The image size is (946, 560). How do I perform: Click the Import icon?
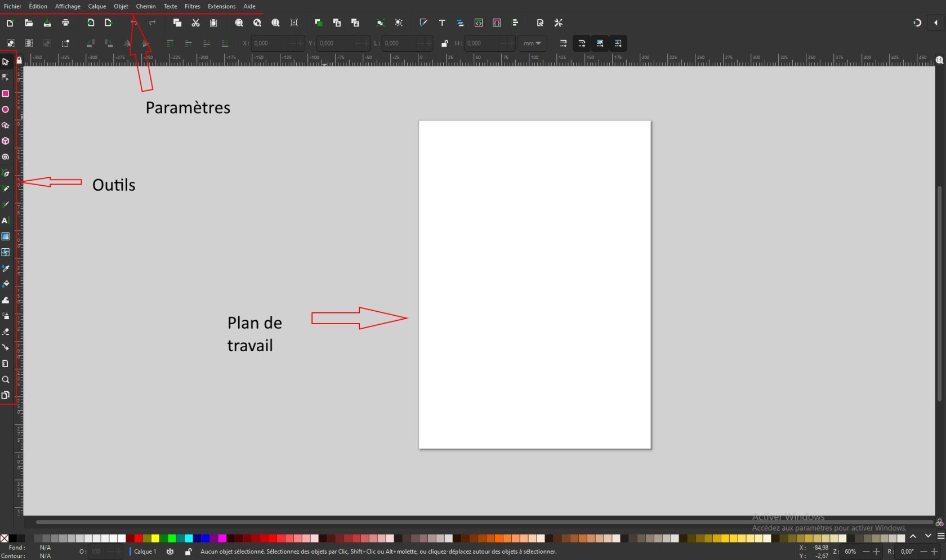[91, 23]
